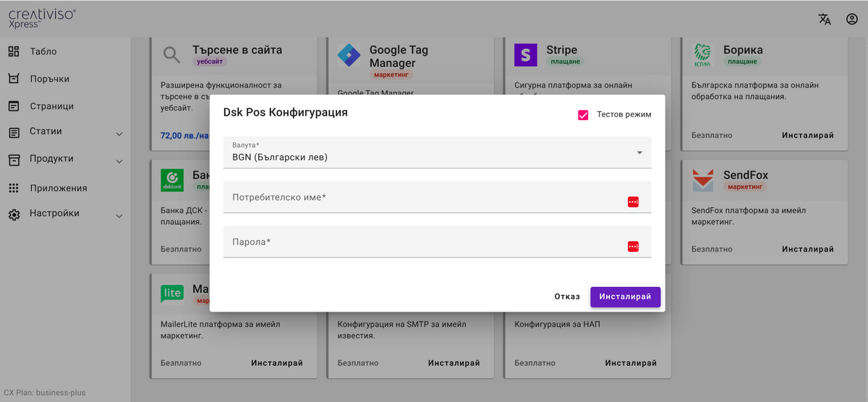Open Табло in the sidebar
This screenshot has width=868, height=402.
click(x=43, y=51)
